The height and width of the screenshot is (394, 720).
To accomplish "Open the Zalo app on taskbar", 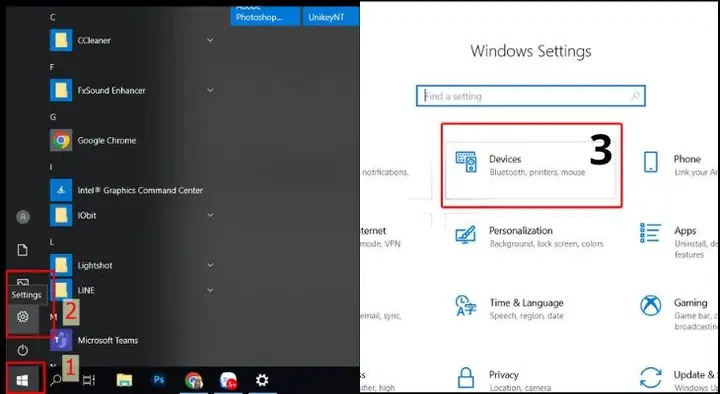I will click(228, 381).
